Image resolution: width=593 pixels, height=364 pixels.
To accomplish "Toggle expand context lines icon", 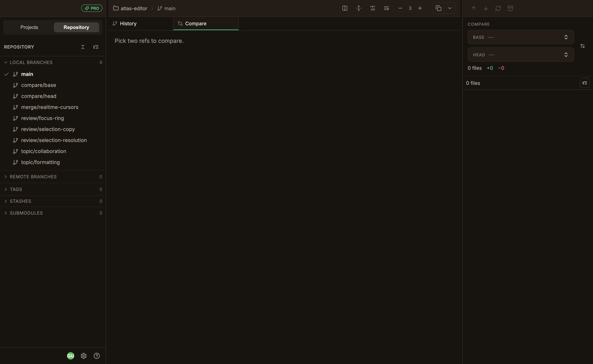I will [359, 8].
